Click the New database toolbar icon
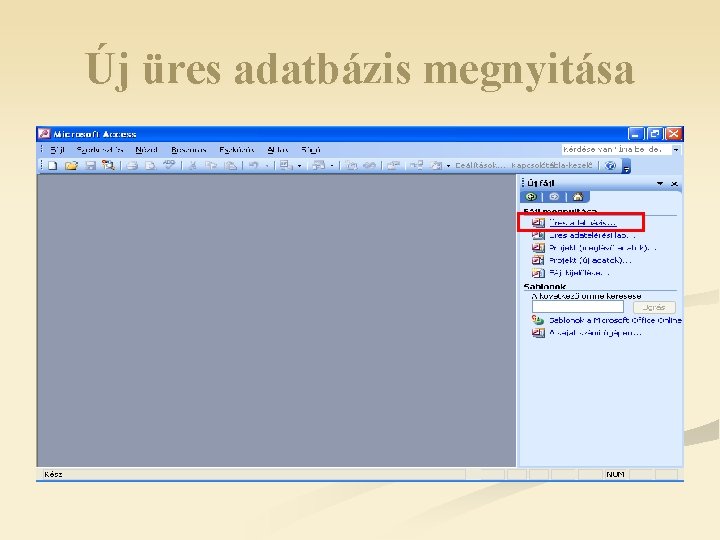This screenshot has width=720, height=540. (53, 166)
